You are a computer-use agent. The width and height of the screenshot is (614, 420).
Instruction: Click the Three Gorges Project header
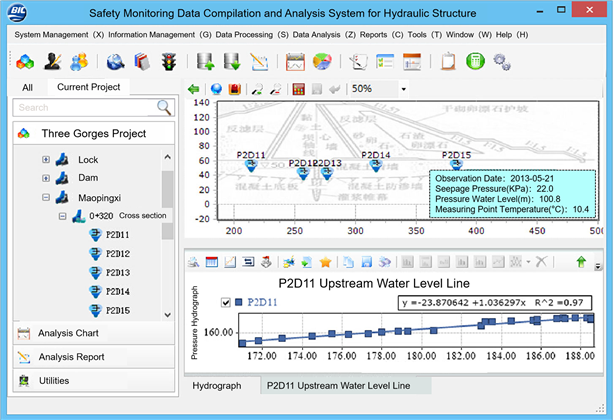tap(94, 133)
